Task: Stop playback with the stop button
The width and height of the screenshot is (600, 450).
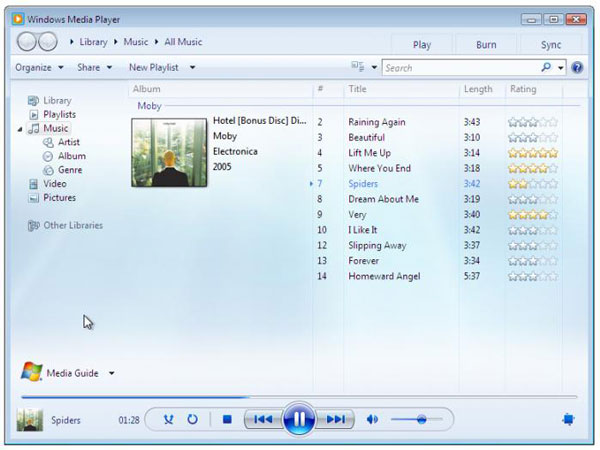Action: click(x=227, y=420)
